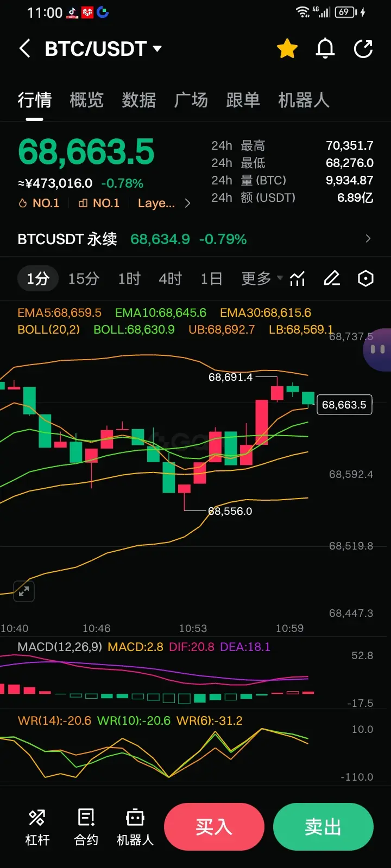Switch to the 数据 tab
The height and width of the screenshot is (868, 391).
coord(139,100)
